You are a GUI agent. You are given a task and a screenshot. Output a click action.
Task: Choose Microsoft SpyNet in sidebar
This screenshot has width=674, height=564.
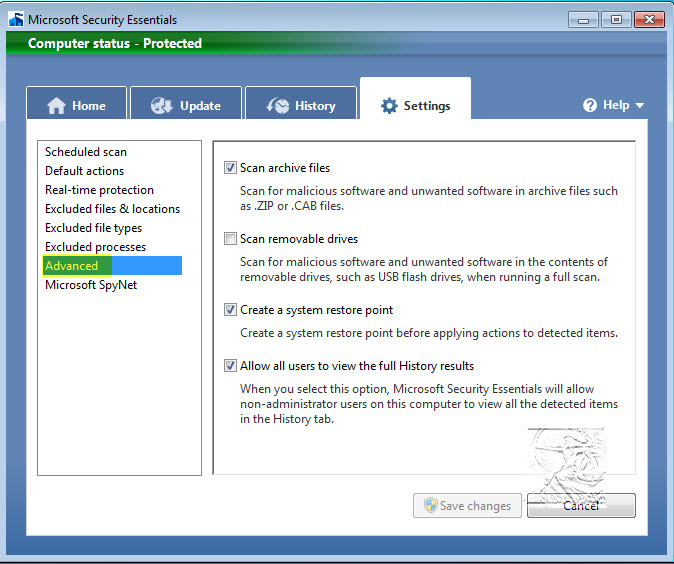[91, 285]
